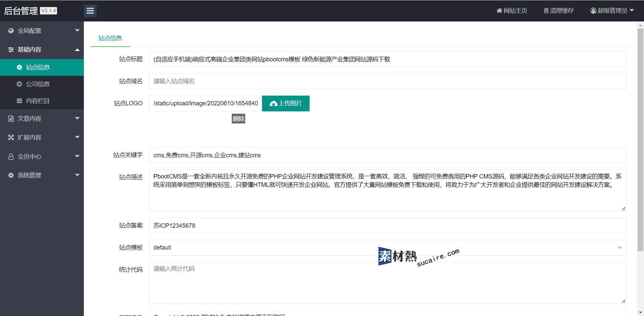Focus the 站点标题 input field
Screen dimensions: 644x316
387,59
